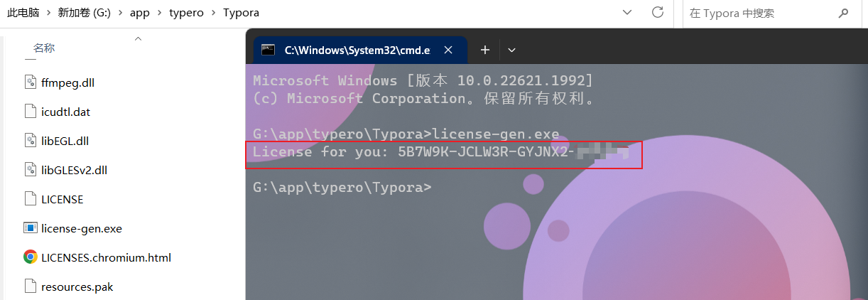Click the search magnifier icon
Viewport: 868px width, 300px height.
844,13
